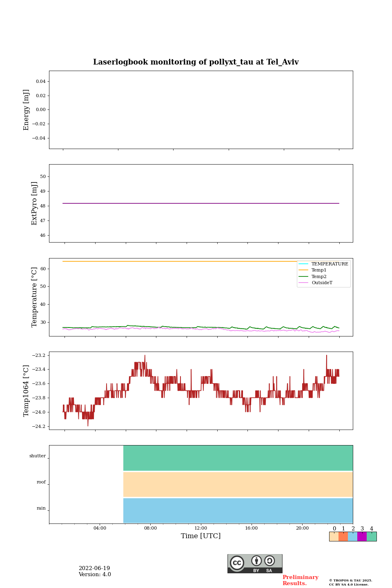
Task: Click the 60 tick on Temperature axis
Action: click(43, 269)
